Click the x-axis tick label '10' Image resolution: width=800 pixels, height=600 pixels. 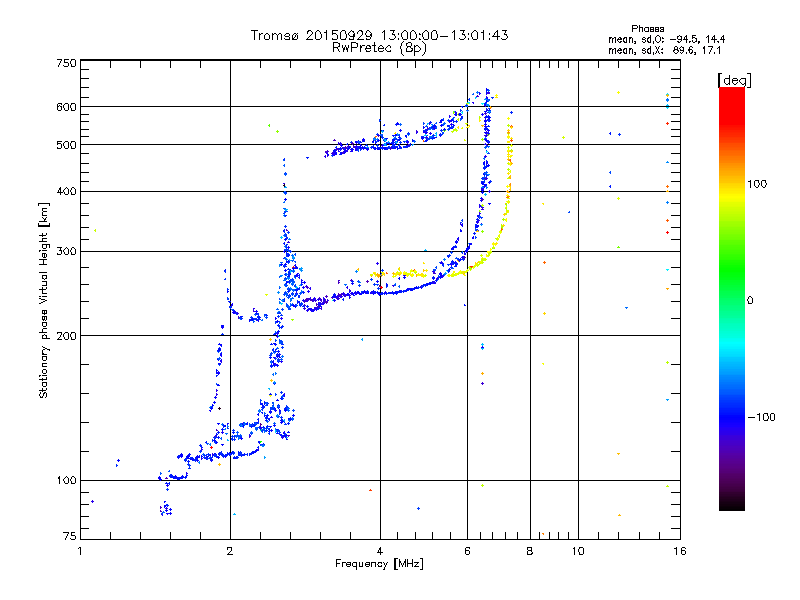(x=578, y=551)
